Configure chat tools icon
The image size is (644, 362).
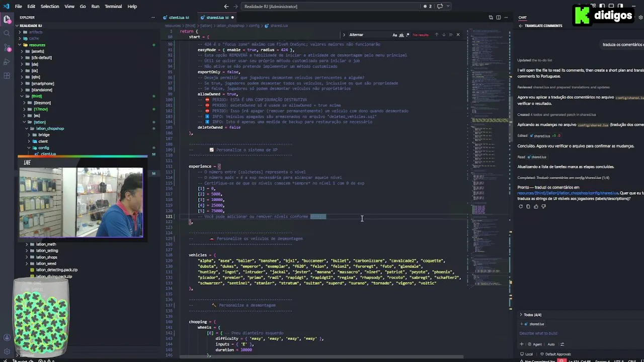(562, 344)
